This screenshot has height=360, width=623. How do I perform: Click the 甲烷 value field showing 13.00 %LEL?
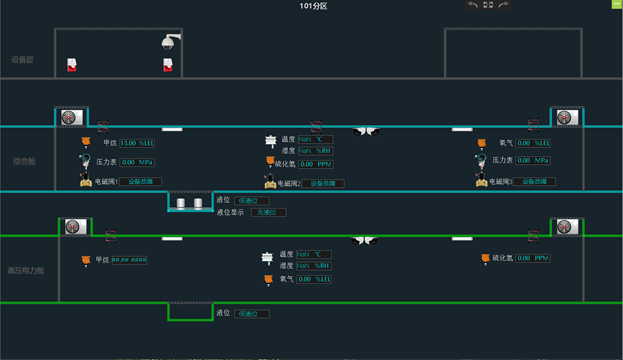(137, 143)
